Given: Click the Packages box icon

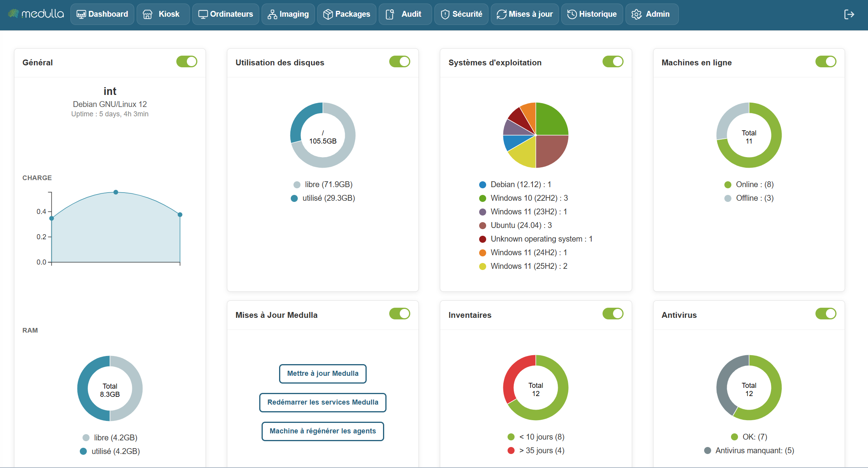Looking at the screenshot, I should (x=328, y=14).
